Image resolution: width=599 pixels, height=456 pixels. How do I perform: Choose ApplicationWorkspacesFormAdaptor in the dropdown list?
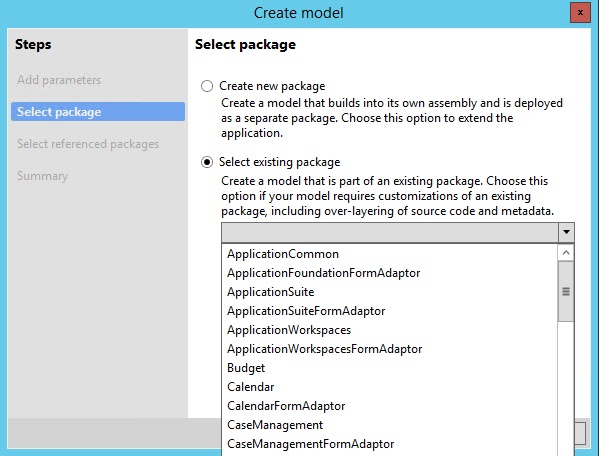[x=390, y=349]
